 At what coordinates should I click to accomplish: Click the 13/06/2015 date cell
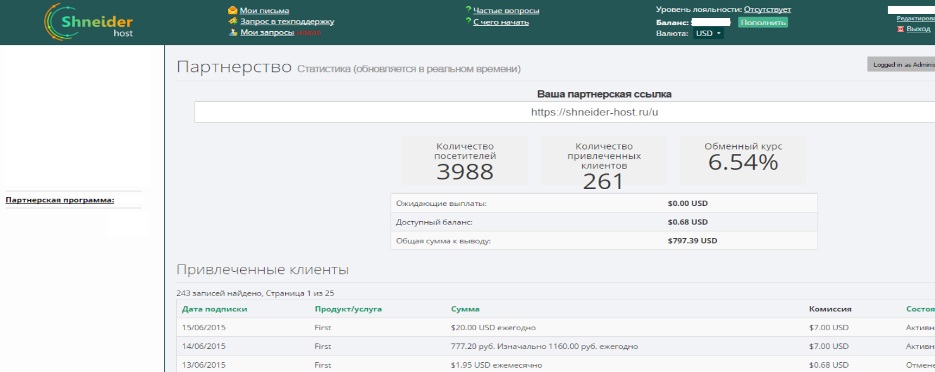pyautogui.click(x=204, y=364)
